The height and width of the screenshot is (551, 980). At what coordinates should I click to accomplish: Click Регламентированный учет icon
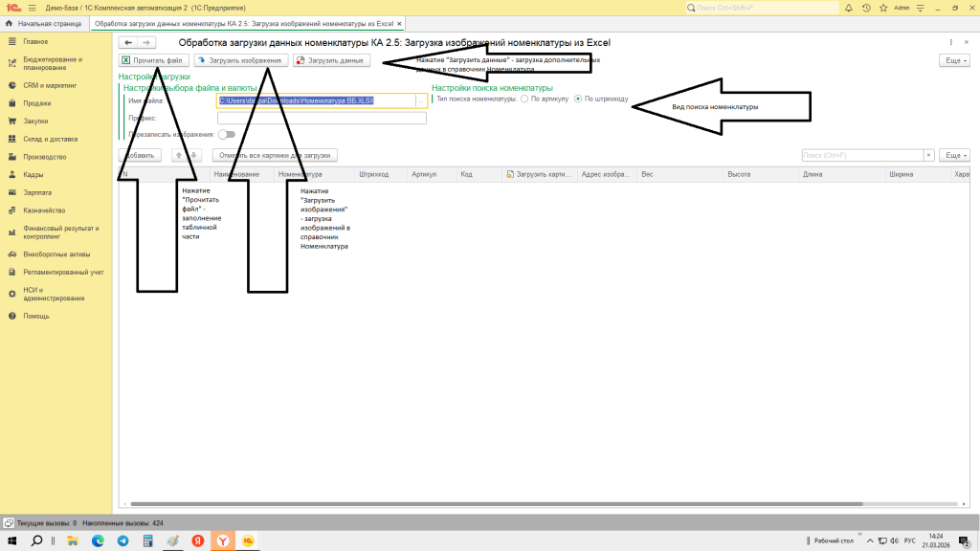pyautogui.click(x=11, y=273)
